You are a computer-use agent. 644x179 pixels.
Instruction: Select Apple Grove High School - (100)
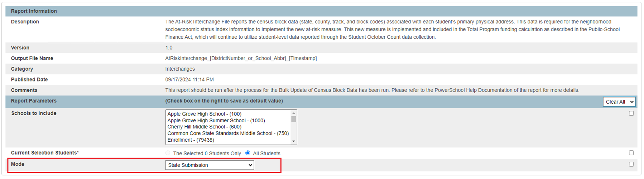point(204,114)
